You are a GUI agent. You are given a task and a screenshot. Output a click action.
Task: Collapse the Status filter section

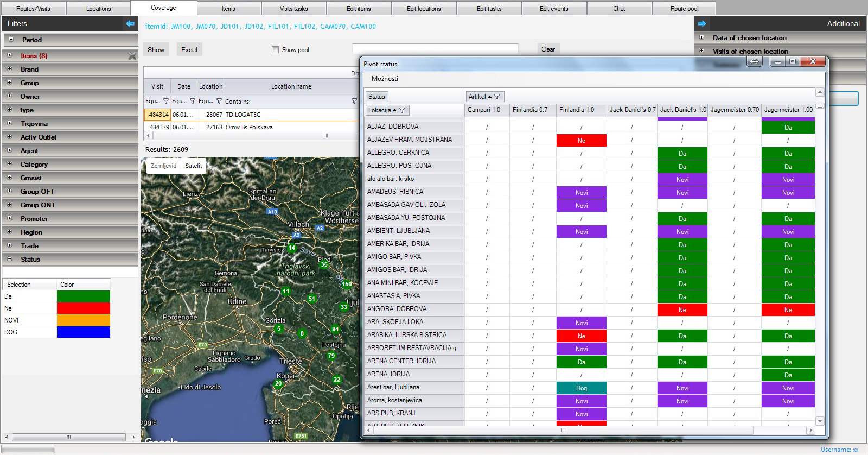click(9, 260)
